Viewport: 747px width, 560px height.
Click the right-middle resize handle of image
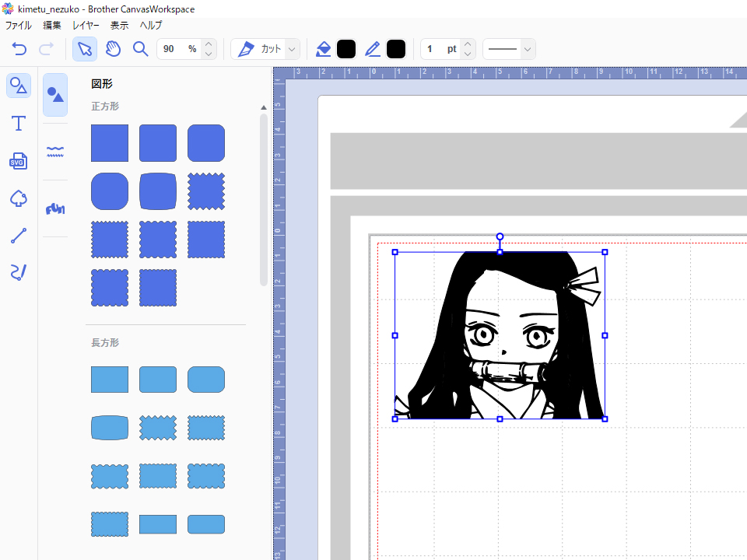tap(605, 336)
